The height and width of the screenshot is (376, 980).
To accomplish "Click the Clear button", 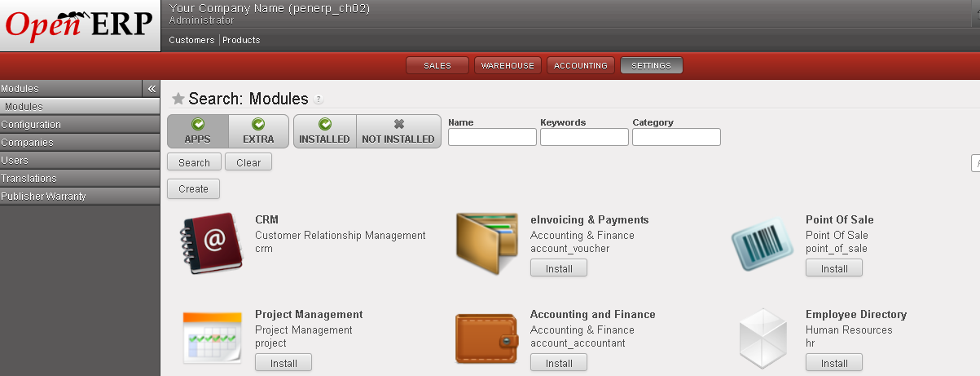I will point(248,162).
